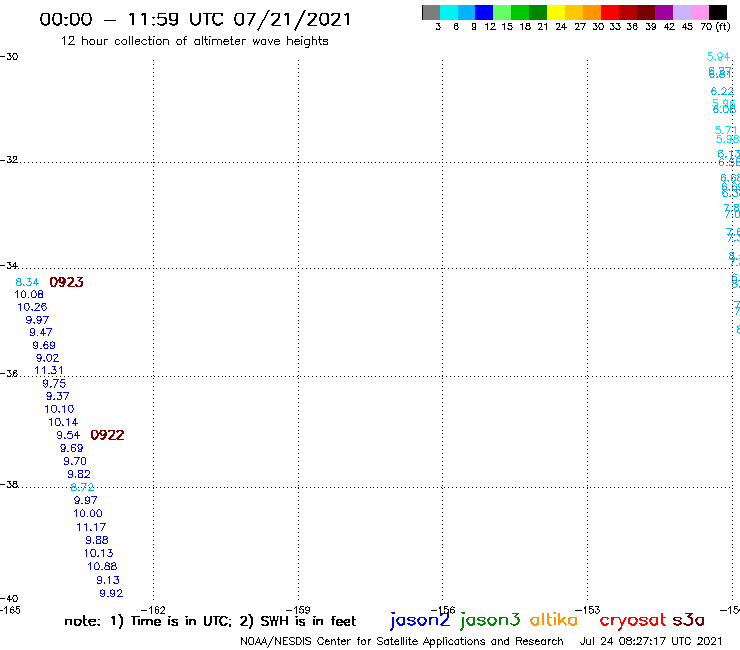Click the 0923 pass time label

(67, 282)
